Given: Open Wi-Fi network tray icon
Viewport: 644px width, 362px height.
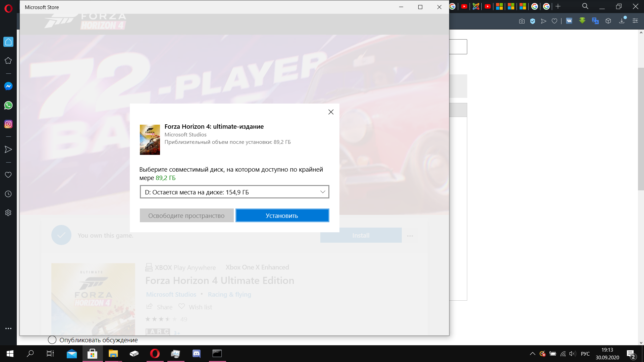Looking at the screenshot, I should (563, 354).
